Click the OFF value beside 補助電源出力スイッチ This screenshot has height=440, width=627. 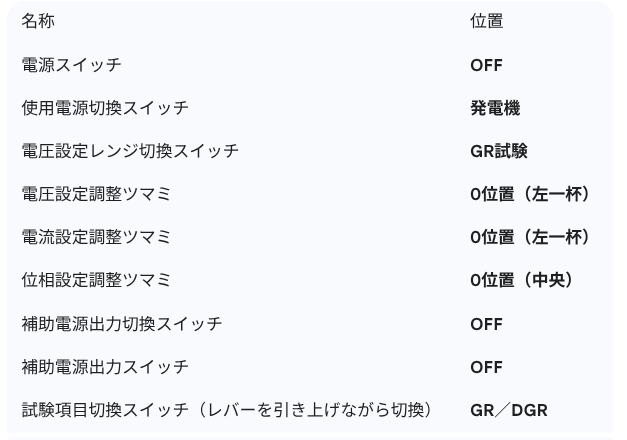[x=486, y=367]
